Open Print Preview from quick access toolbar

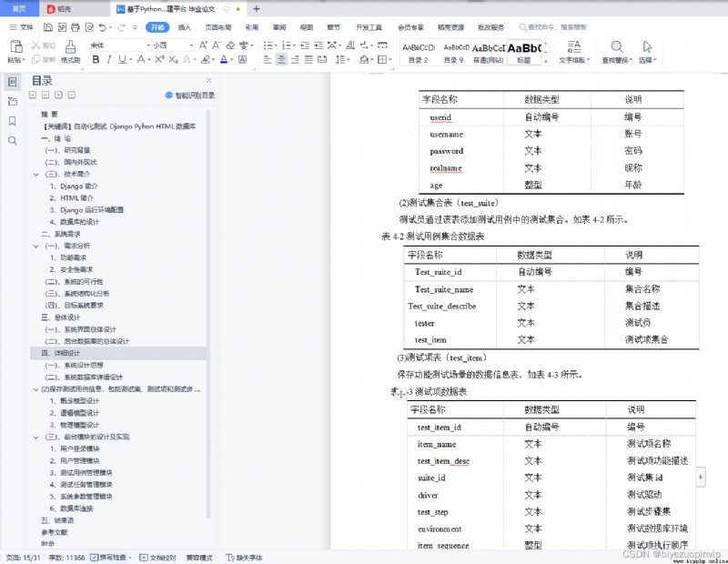pos(89,27)
